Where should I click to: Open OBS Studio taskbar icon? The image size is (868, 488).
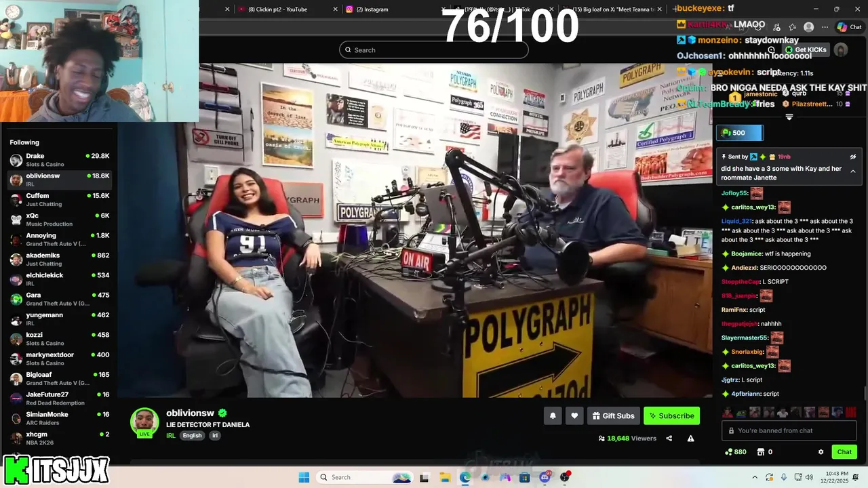click(565, 477)
